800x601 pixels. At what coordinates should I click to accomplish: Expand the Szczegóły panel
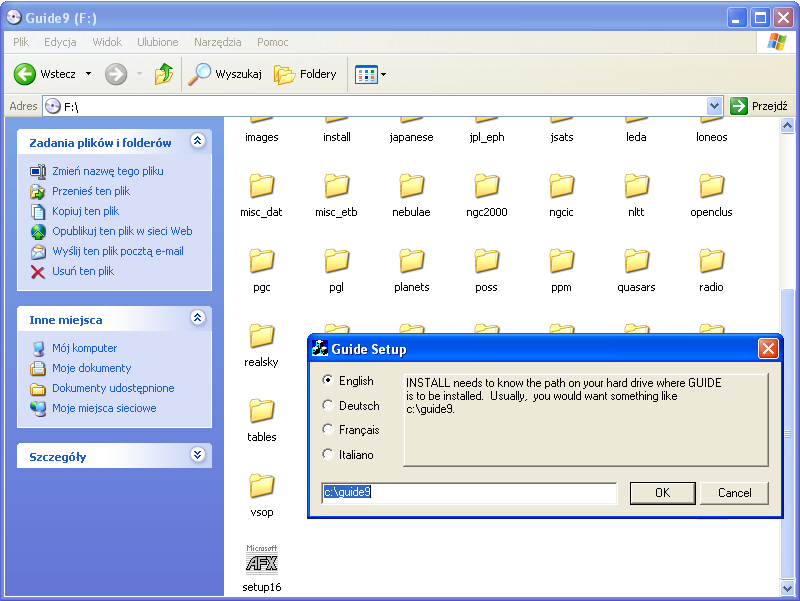point(197,454)
